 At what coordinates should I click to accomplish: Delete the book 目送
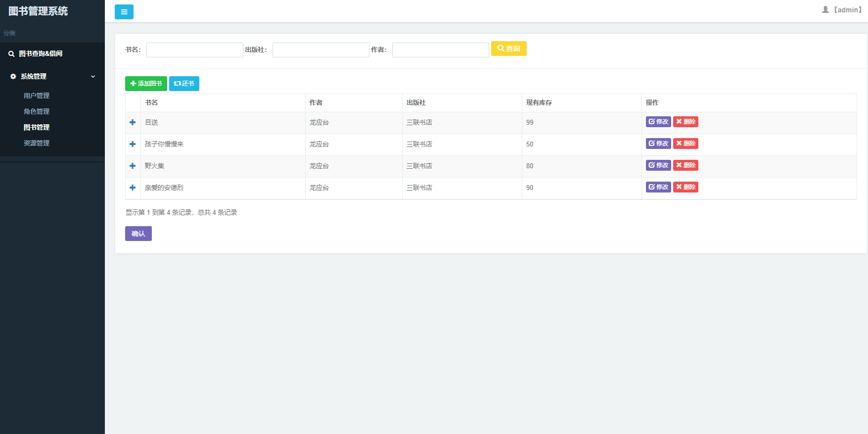pos(685,122)
